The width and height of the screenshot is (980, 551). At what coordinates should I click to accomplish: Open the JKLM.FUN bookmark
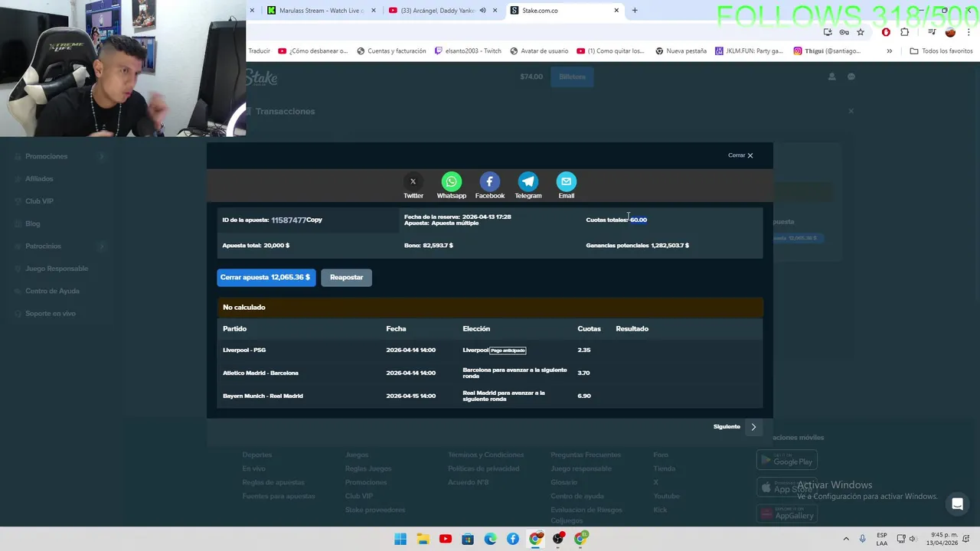749,51
